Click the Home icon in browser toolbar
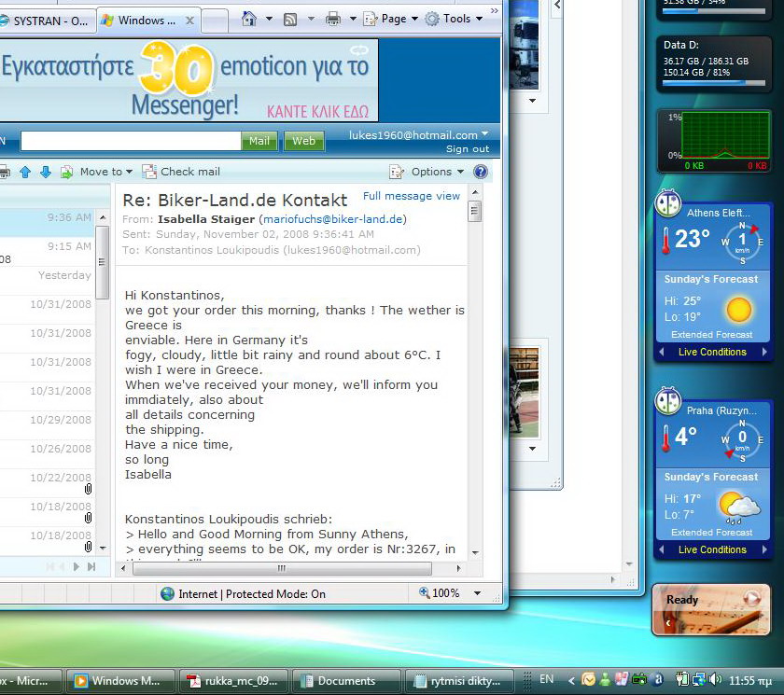 click(x=249, y=19)
